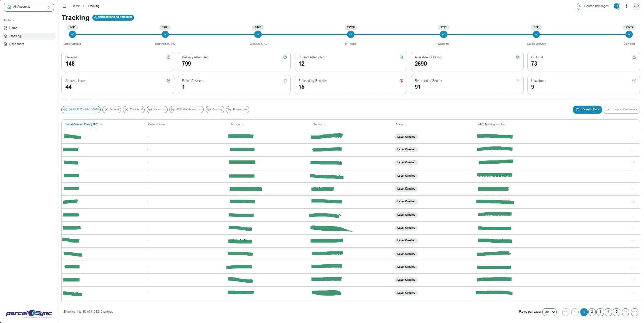The image size is (644, 323).
Task: Open the Delayed 148 stat card
Action: click(x=118, y=61)
